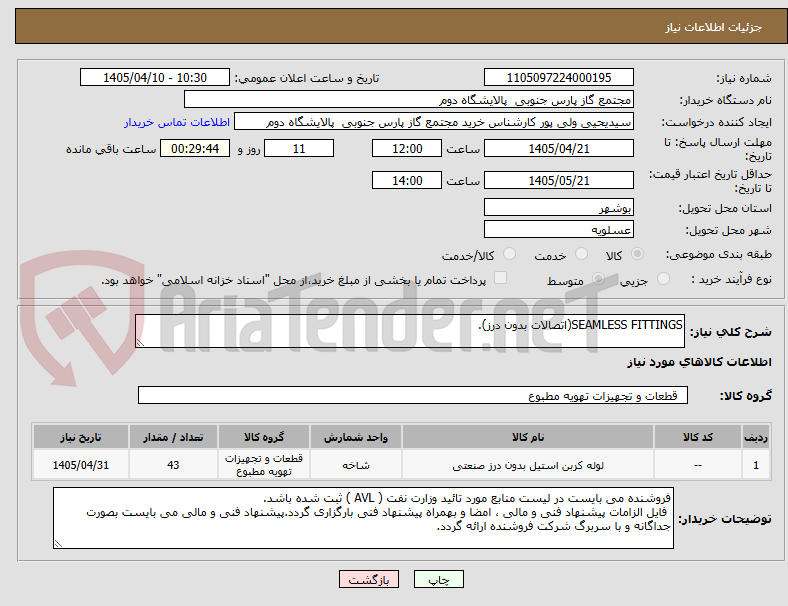Select the کالا/خدمت radio button

pos(510,254)
